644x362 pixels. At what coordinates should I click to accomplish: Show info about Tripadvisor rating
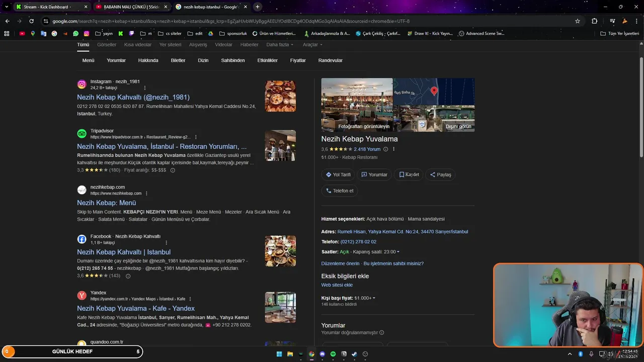click(x=173, y=170)
